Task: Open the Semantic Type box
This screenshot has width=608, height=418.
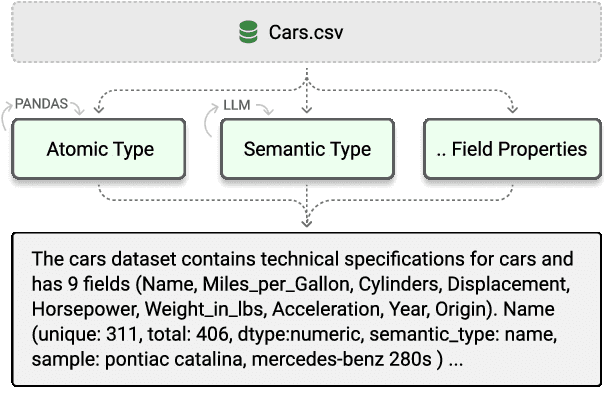Action: [307, 150]
